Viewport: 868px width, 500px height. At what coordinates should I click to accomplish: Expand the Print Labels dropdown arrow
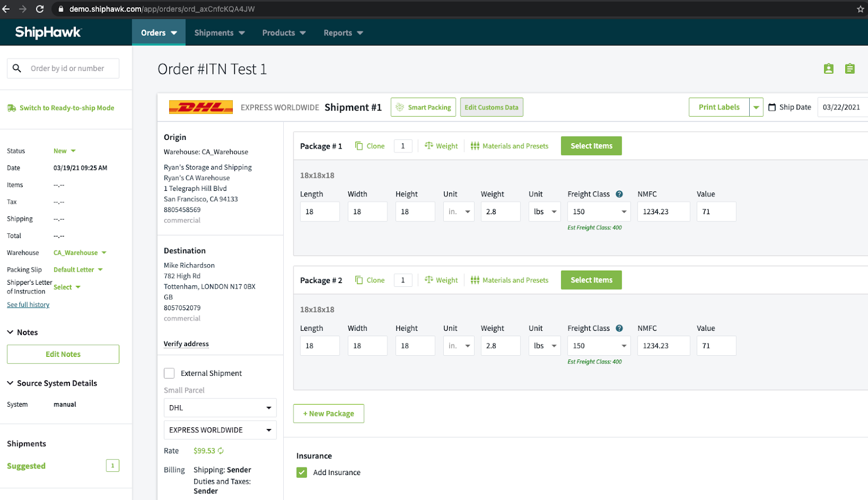[x=756, y=107]
